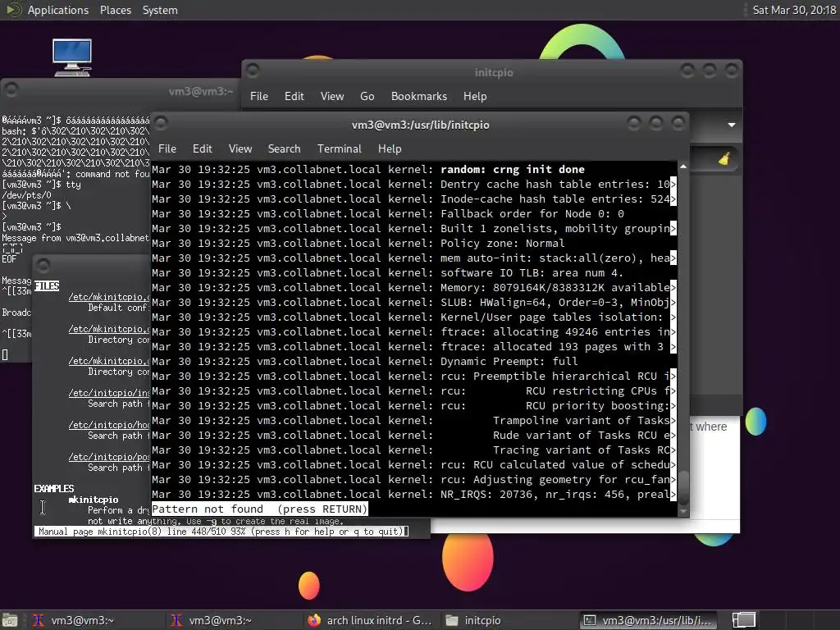
Task: Click the window menu icon of front terminal
Action: (x=162, y=123)
